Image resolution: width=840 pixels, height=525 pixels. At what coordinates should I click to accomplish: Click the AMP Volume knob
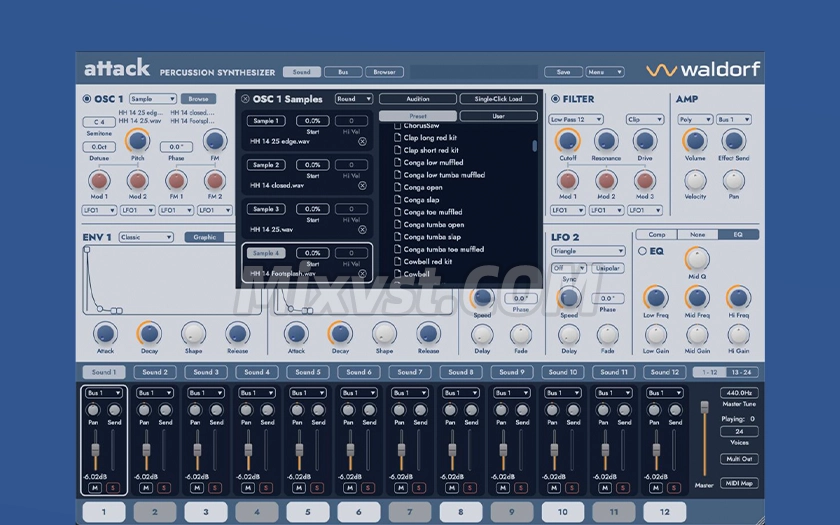pyautogui.click(x=695, y=141)
